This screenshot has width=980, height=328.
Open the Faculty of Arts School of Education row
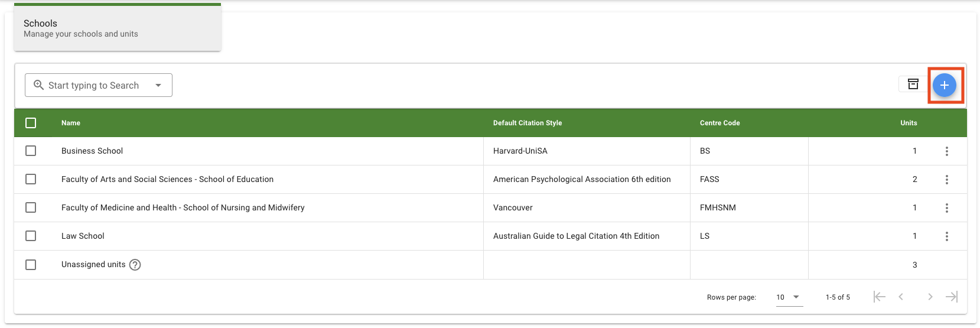coord(167,180)
